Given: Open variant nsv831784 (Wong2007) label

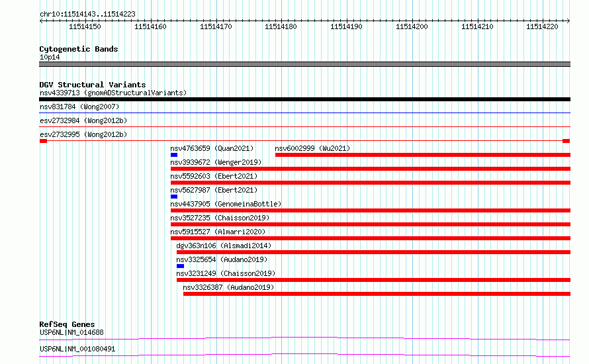Looking at the screenshot, I should click(x=79, y=107).
